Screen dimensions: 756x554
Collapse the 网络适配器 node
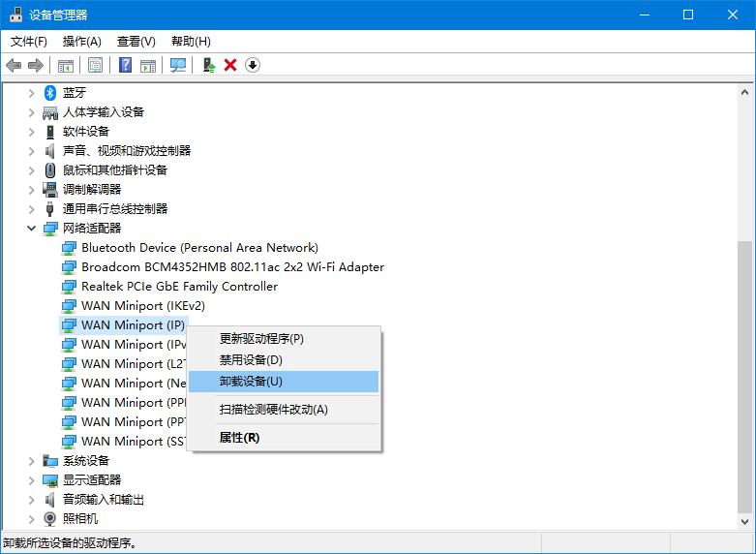click(x=31, y=229)
